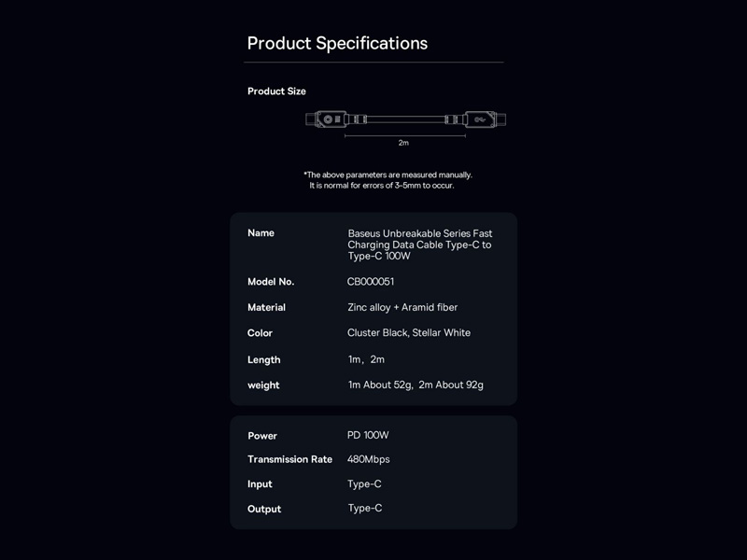Click the 2m dimension label under the cable
747x560 pixels.
click(403, 143)
